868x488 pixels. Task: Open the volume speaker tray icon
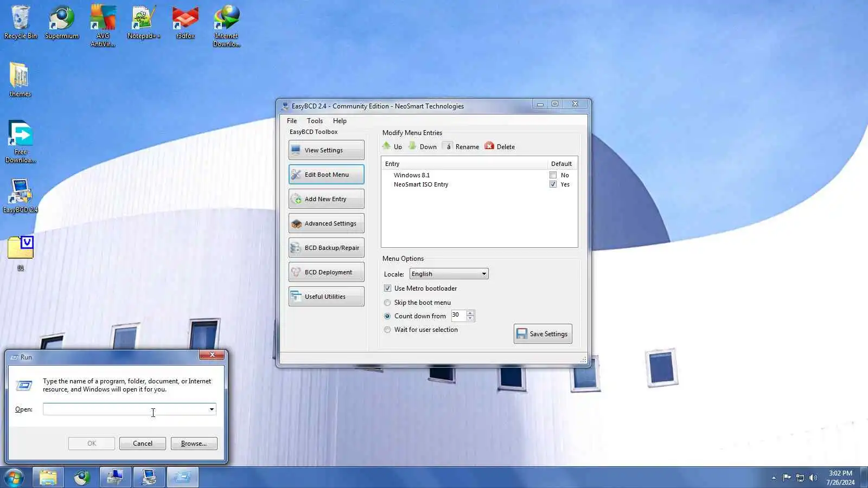(x=813, y=478)
